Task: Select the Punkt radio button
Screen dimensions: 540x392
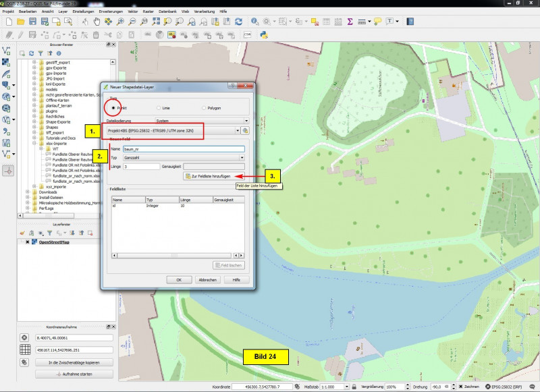Action: [x=113, y=108]
